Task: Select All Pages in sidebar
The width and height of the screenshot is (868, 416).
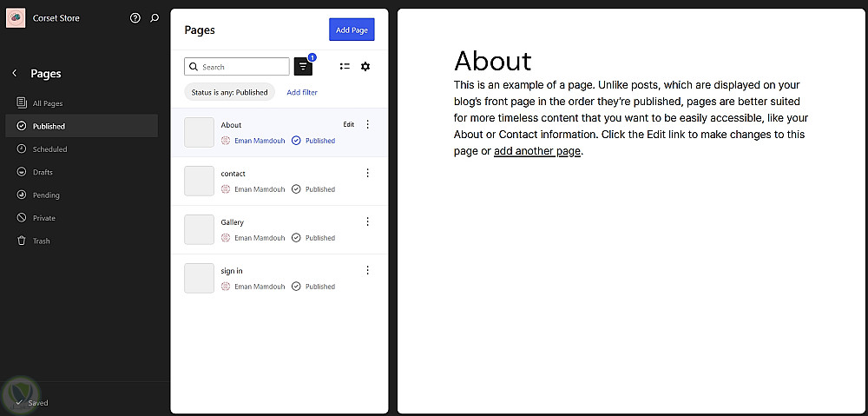Action: click(x=48, y=103)
